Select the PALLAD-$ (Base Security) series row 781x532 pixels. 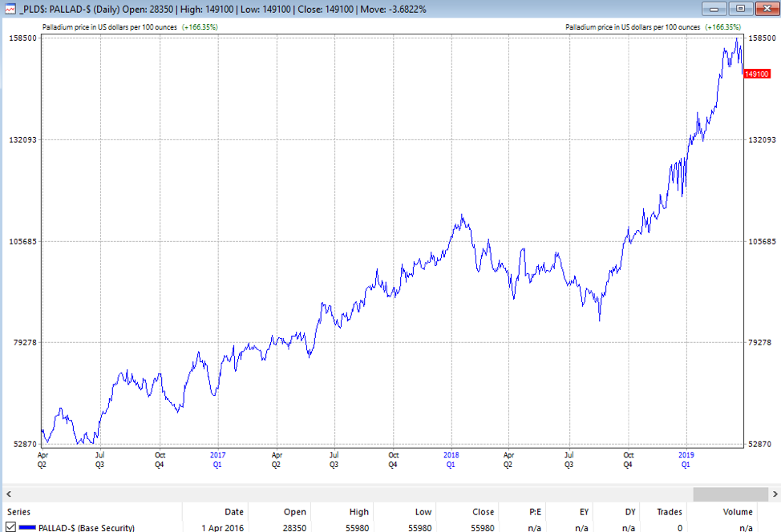pyautogui.click(x=87, y=527)
